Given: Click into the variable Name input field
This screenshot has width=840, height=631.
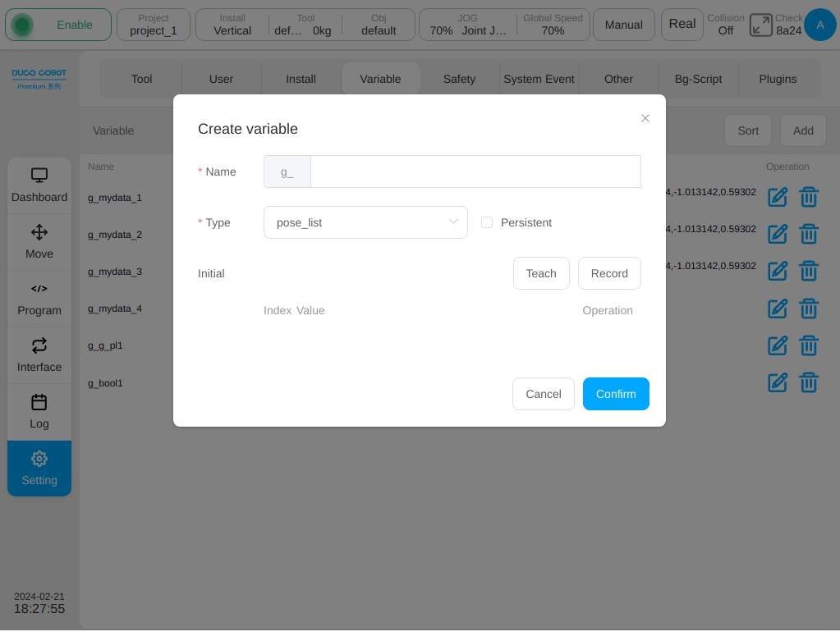Looking at the screenshot, I should [x=475, y=171].
